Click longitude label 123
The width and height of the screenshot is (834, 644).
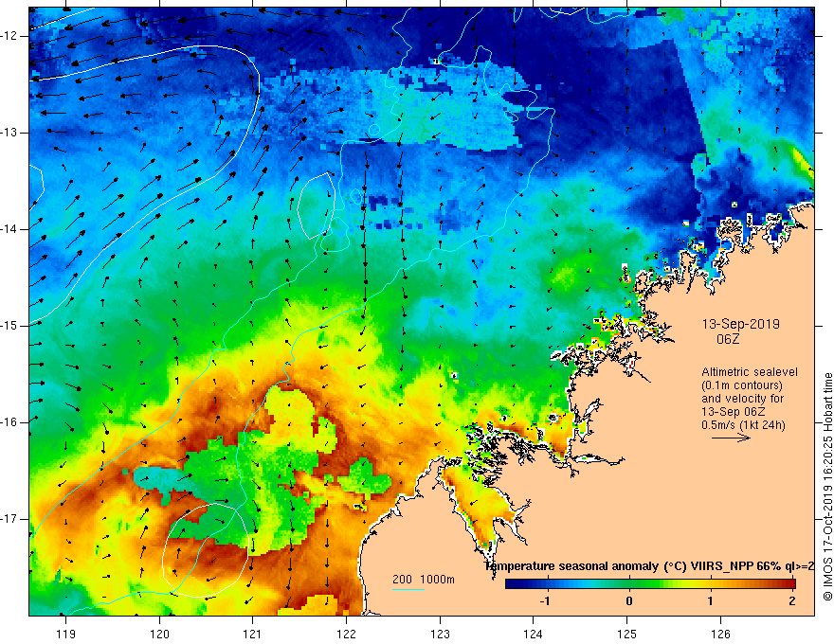[x=440, y=634]
